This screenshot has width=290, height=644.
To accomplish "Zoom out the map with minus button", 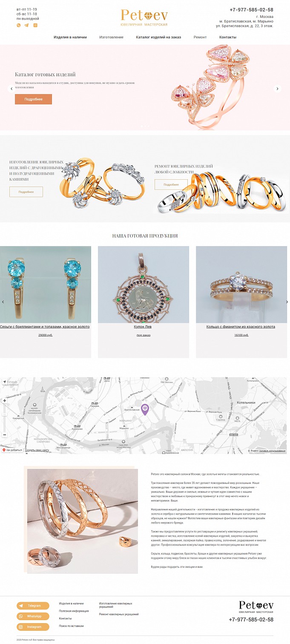I will pos(5,435).
